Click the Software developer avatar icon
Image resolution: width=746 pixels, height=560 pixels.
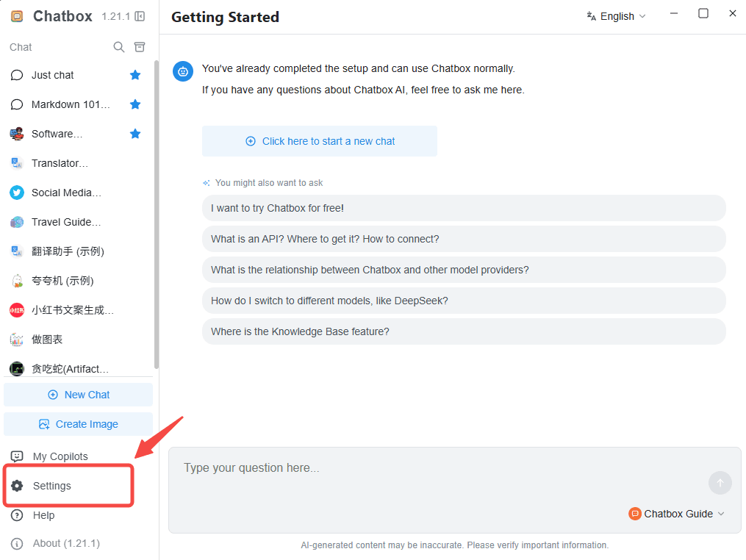[17, 134]
